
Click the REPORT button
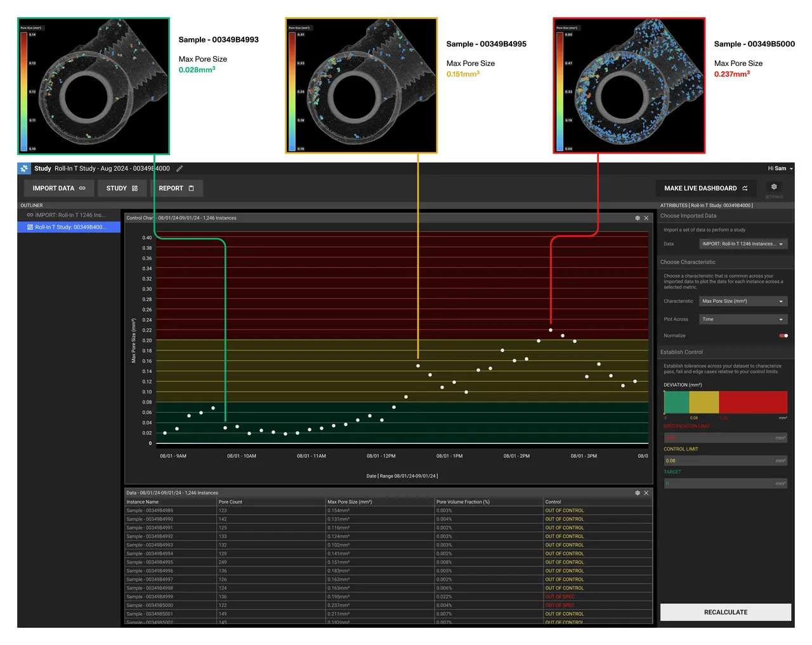click(x=176, y=189)
